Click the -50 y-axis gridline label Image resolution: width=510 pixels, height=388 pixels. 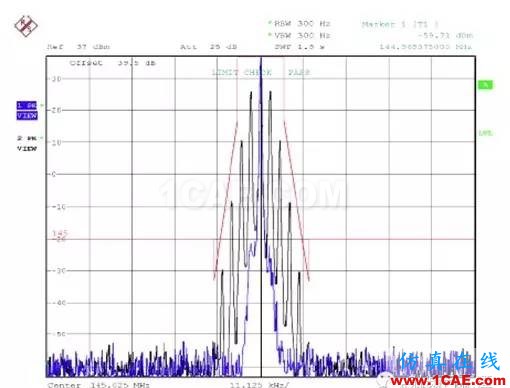(x=59, y=334)
